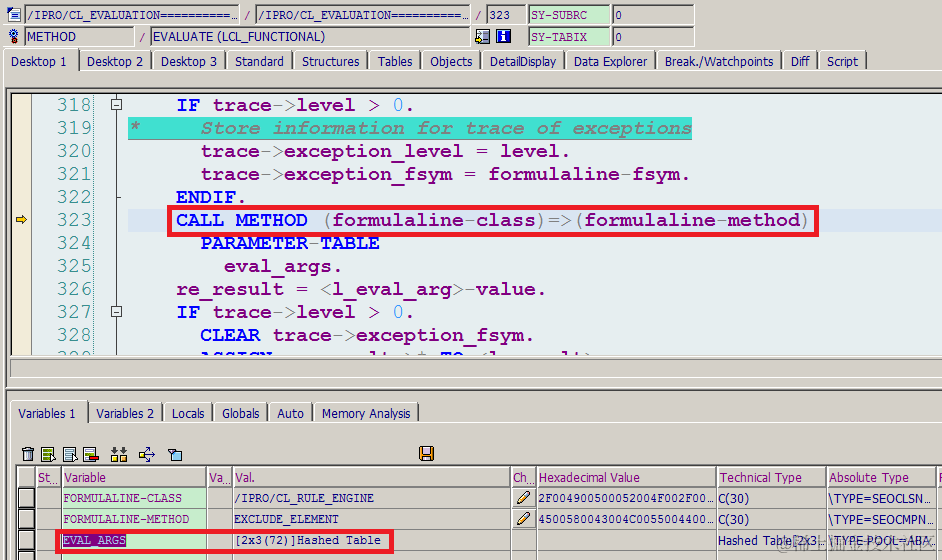Click the gear icon beside METHOD field
Viewport: 942px width, 560px height.
coord(14,37)
